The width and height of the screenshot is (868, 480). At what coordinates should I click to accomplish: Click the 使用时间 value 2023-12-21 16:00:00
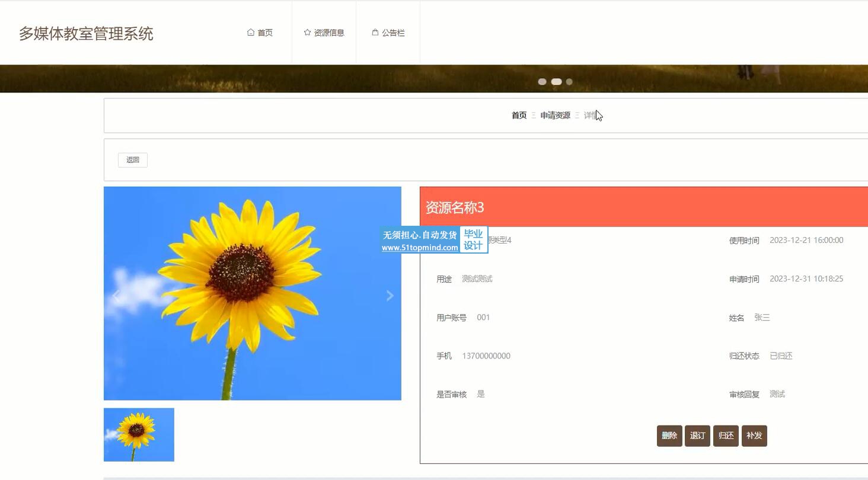[x=806, y=240]
